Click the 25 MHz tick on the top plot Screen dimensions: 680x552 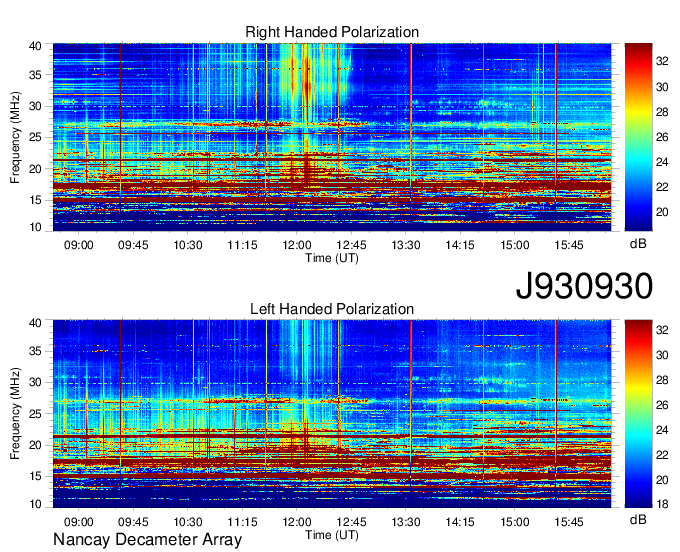click(x=35, y=137)
